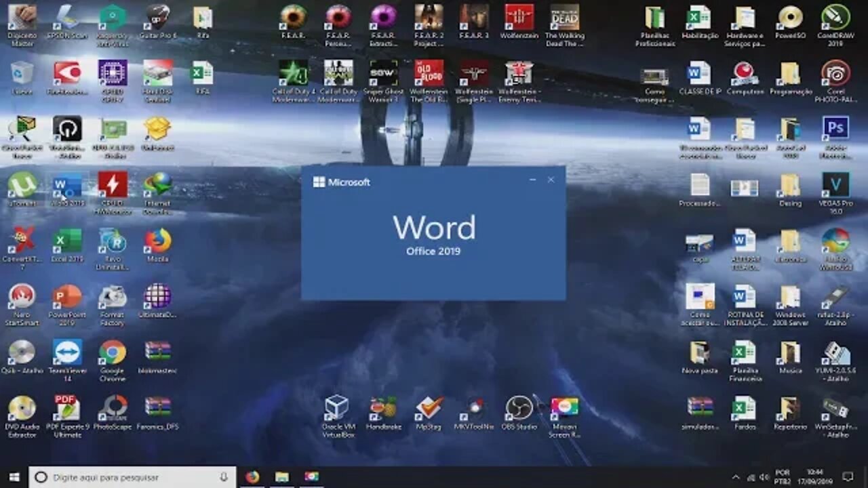
Task: Close the Word Office 2019 splash screen
Action: 551,180
